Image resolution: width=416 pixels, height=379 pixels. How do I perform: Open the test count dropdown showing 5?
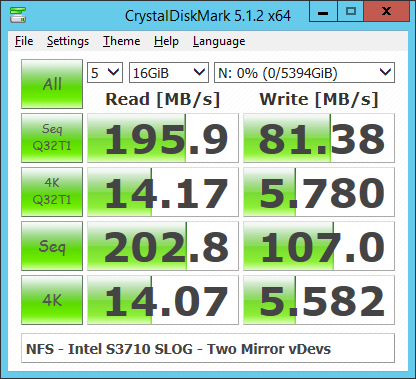click(105, 72)
